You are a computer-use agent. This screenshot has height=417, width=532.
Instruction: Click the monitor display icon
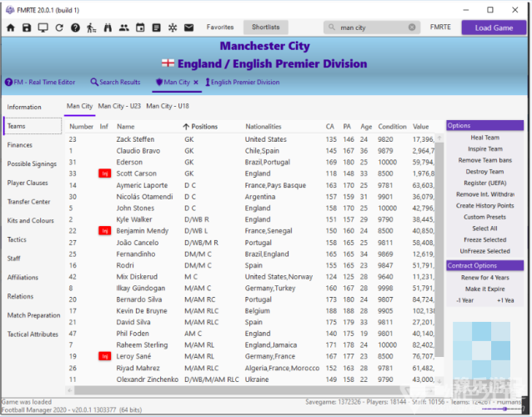point(43,28)
